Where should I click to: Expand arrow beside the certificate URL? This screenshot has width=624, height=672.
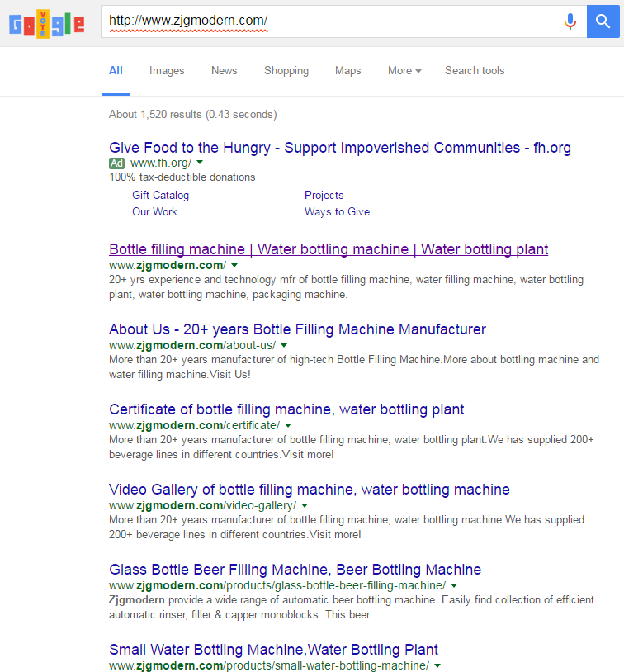[288, 425]
